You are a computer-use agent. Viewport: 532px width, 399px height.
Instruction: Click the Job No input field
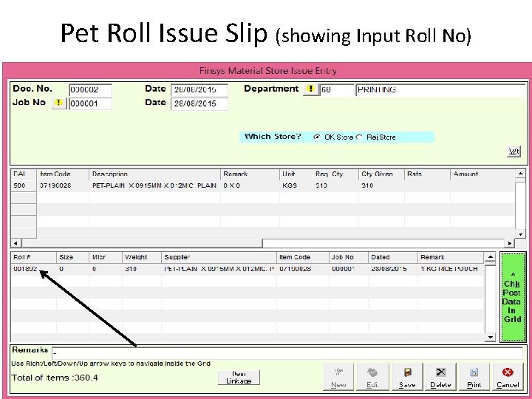coord(90,103)
